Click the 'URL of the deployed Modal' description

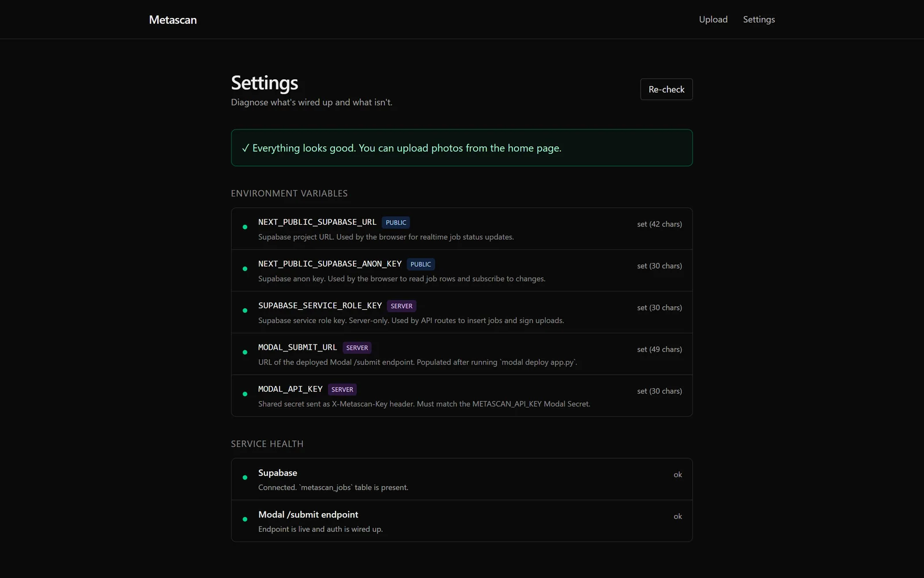[418, 362]
